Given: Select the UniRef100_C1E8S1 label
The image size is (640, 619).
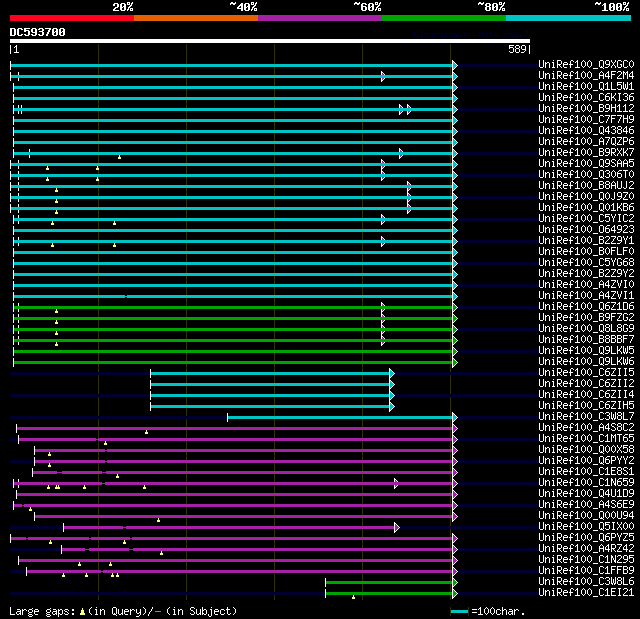Looking at the screenshot, I should coord(586,472).
